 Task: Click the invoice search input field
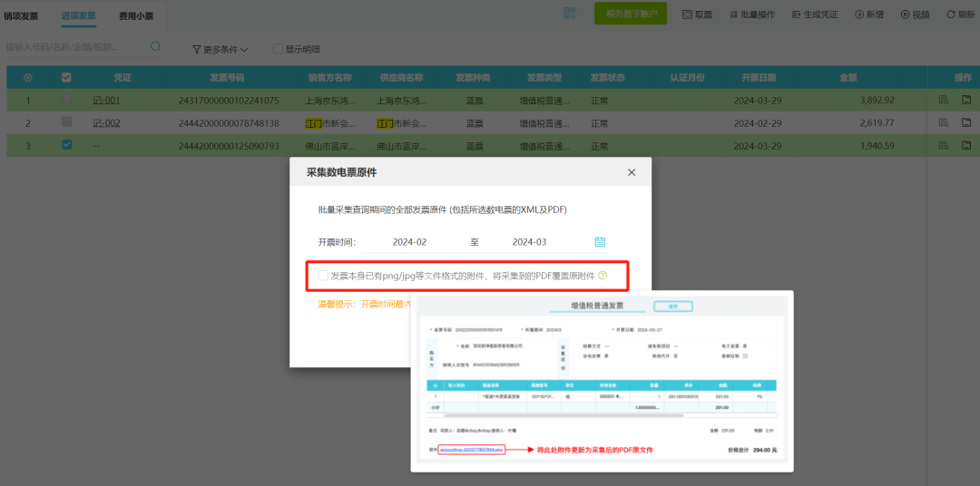click(x=75, y=47)
